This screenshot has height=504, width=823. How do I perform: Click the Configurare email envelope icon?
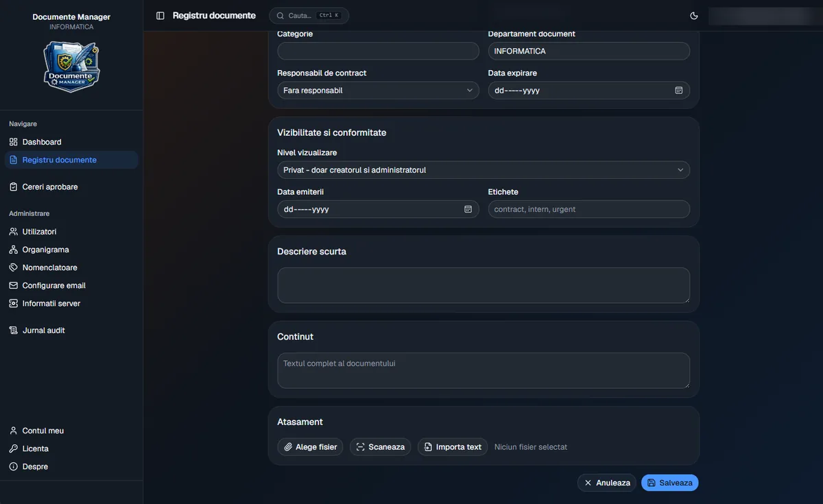click(14, 285)
